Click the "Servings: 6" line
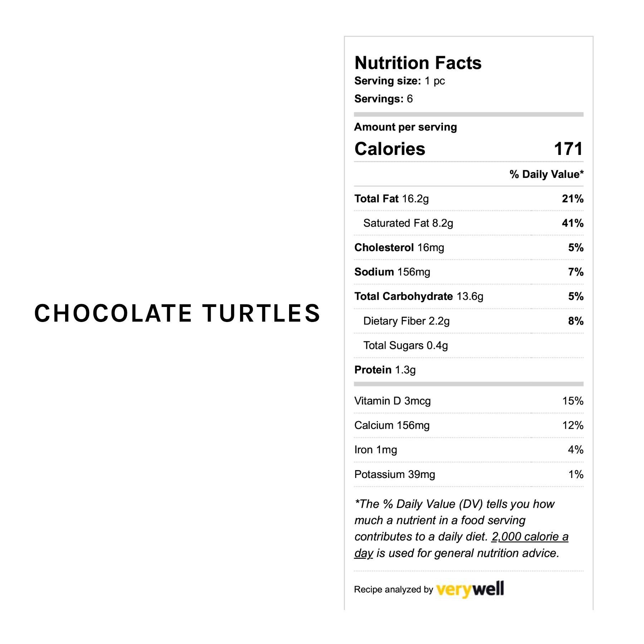 click(x=383, y=99)
